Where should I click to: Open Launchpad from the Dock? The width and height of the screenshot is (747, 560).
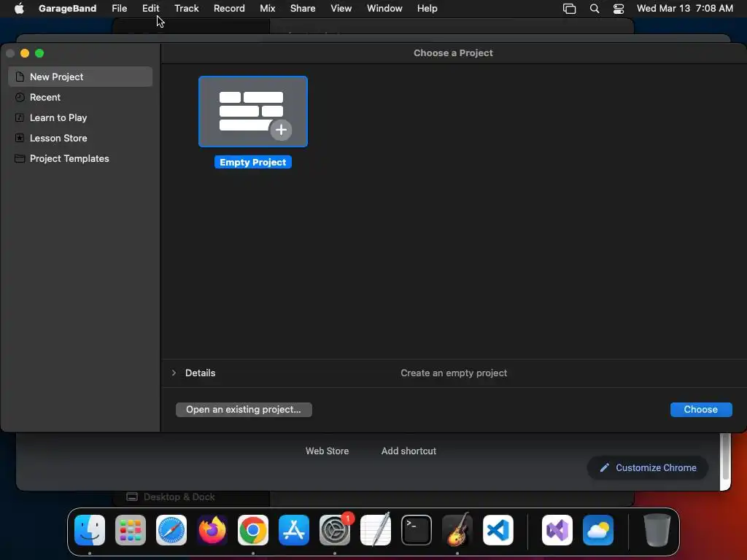pyautogui.click(x=131, y=530)
